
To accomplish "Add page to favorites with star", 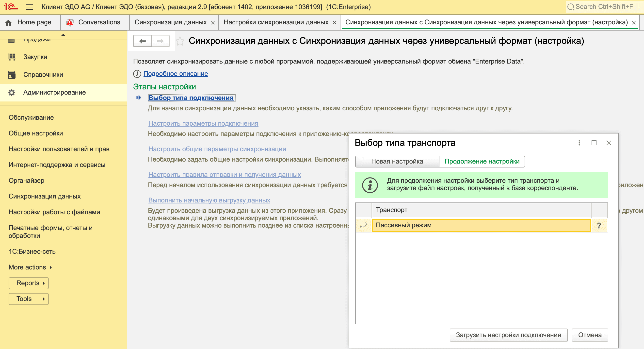I will click(x=180, y=41).
